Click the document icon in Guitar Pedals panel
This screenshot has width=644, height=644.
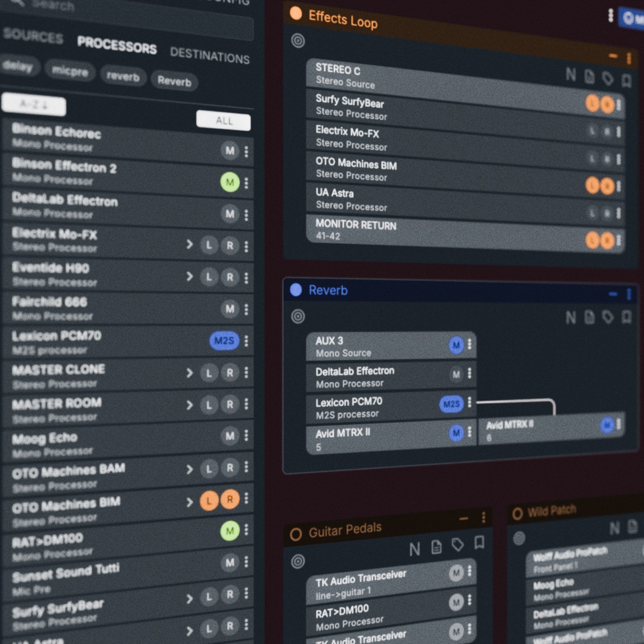[x=436, y=547]
